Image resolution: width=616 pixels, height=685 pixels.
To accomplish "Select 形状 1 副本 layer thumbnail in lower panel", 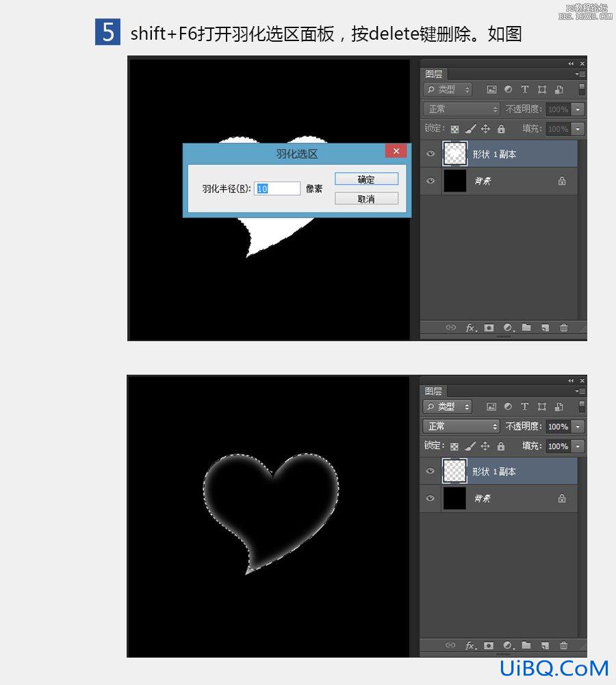I will pyautogui.click(x=455, y=471).
